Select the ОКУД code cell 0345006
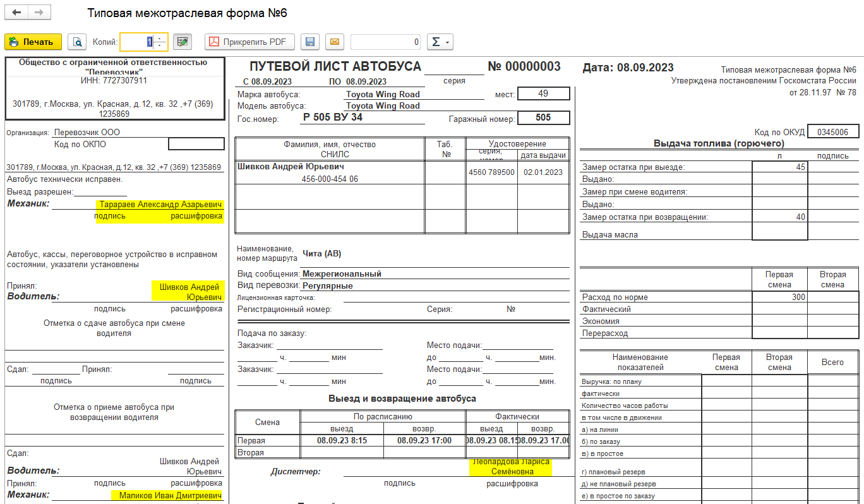 click(x=833, y=132)
